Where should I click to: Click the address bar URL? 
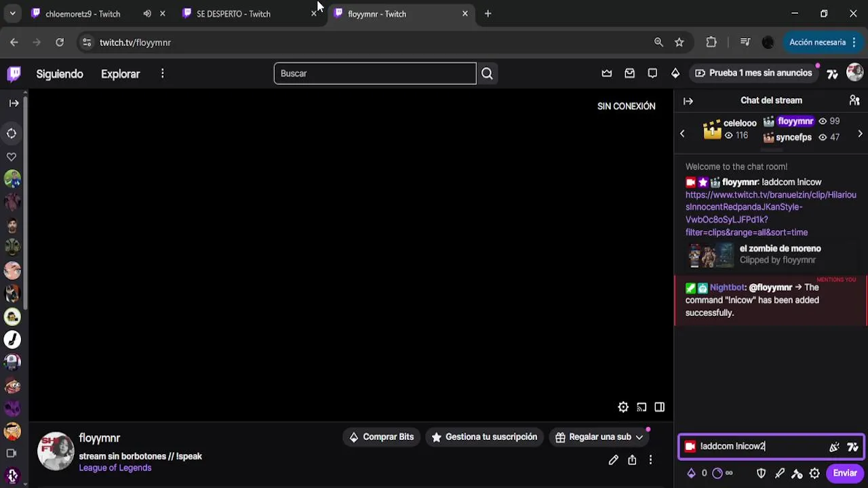135,42
